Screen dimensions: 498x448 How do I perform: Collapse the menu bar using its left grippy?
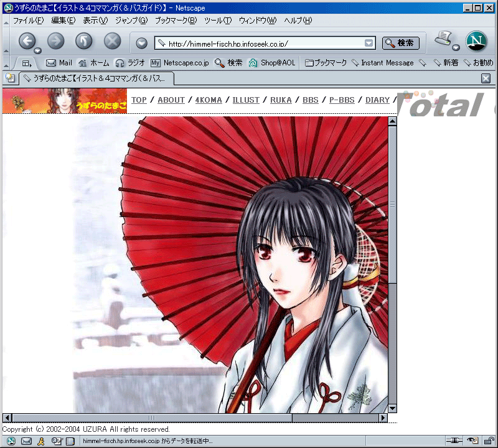coord(6,21)
